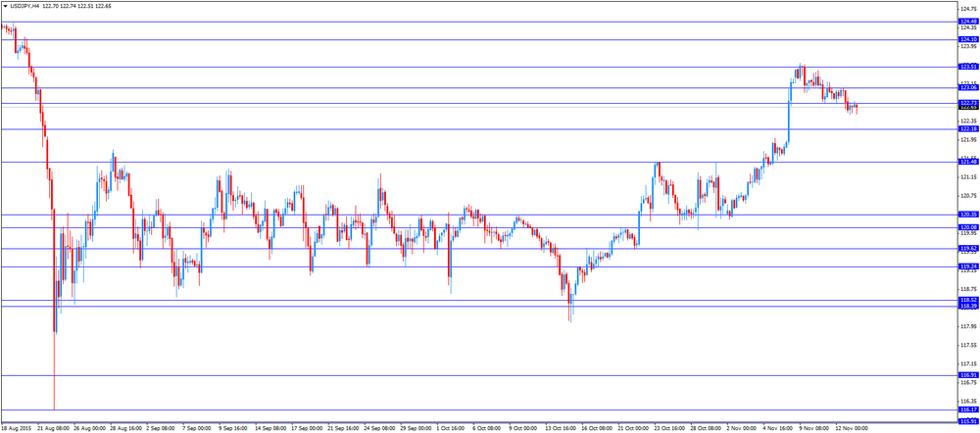Click the 118.75 price scale value
Screen dimensions: 980x433
968,289
